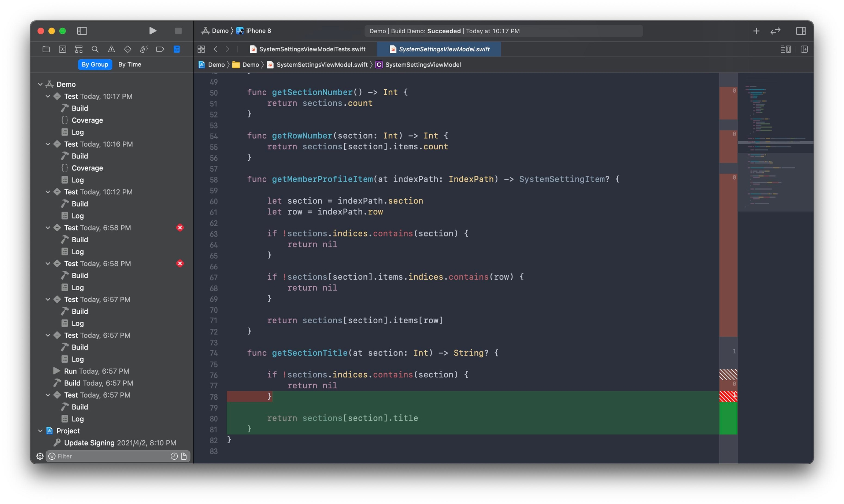Open the Issue navigator warning icon
844x504 pixels.
click(x=111, y=49)
